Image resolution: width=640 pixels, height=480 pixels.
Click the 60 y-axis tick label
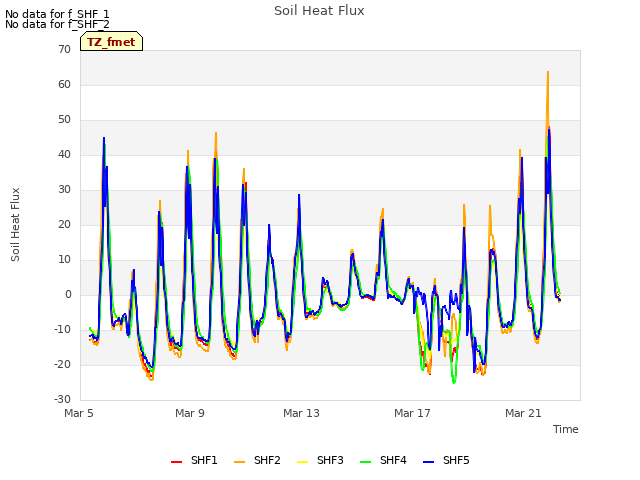[64, 84]
